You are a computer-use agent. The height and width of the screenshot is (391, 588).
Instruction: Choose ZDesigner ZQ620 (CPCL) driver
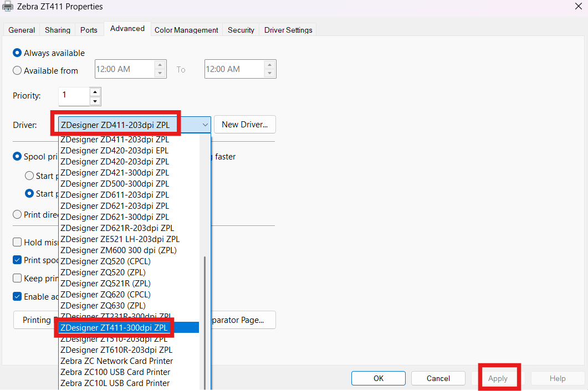(129, 294)
